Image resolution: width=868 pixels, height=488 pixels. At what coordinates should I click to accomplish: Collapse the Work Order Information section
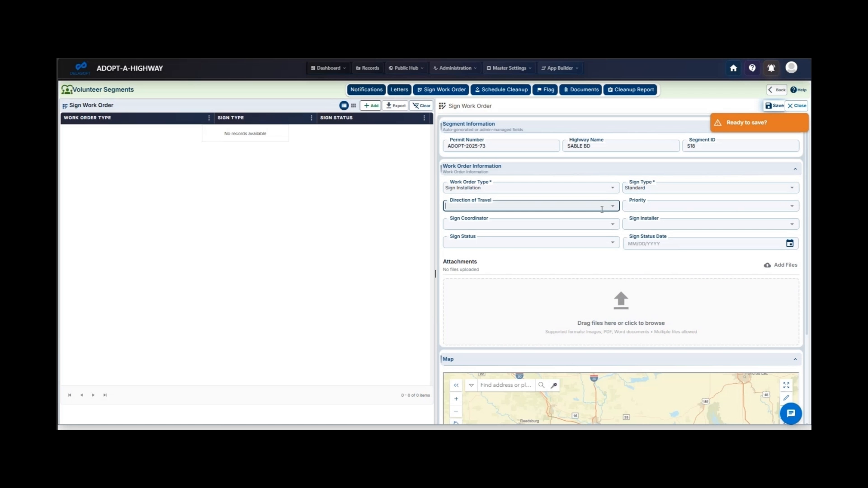click(795, 169)
